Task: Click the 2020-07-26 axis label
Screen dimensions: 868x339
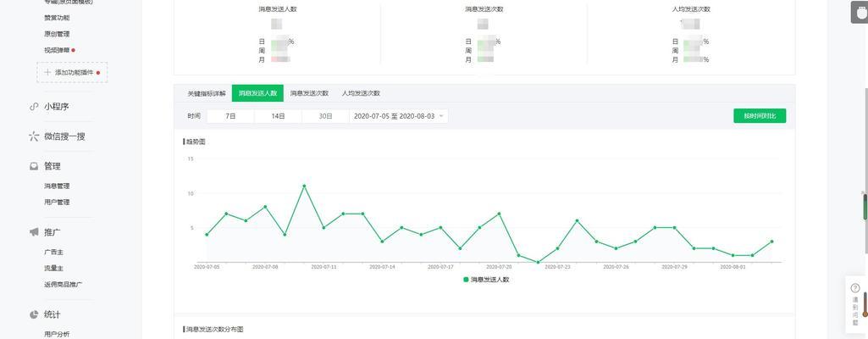Action: 616,267
